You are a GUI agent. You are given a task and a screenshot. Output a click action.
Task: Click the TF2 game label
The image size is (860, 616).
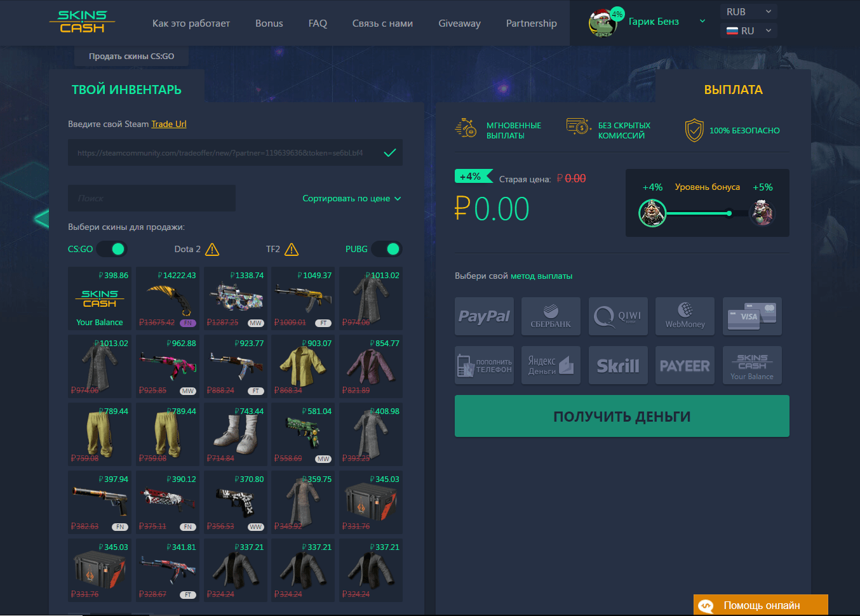tap(273, 249)
